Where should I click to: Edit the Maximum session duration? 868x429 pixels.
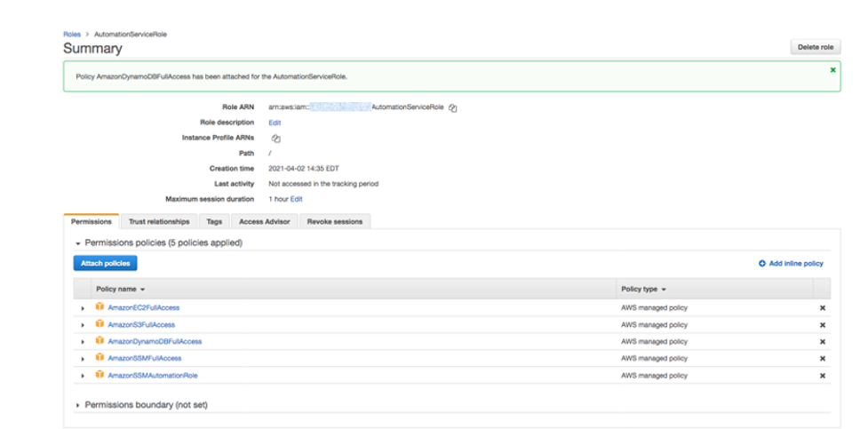click(297, 199)
